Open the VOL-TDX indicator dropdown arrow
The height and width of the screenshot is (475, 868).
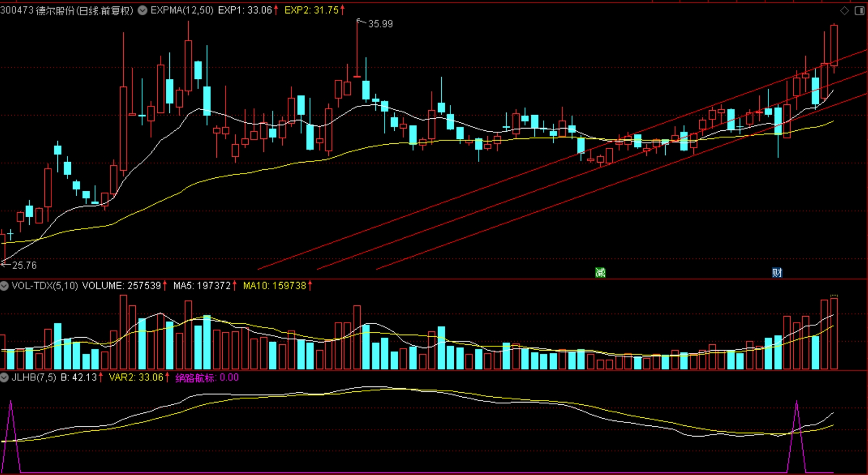[4, 285]
